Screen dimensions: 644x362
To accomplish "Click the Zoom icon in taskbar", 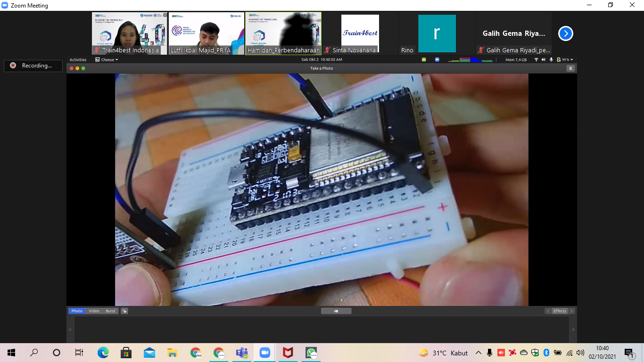I will coord(264,353).
